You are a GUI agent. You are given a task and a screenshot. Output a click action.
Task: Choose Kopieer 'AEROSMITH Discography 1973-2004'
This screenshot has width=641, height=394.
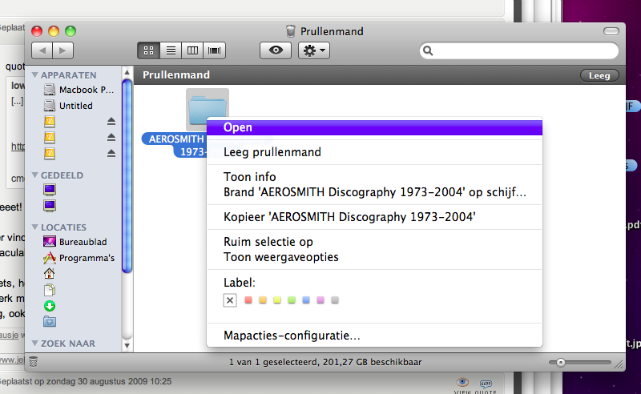pyautogui.click(x=374, y=217)
